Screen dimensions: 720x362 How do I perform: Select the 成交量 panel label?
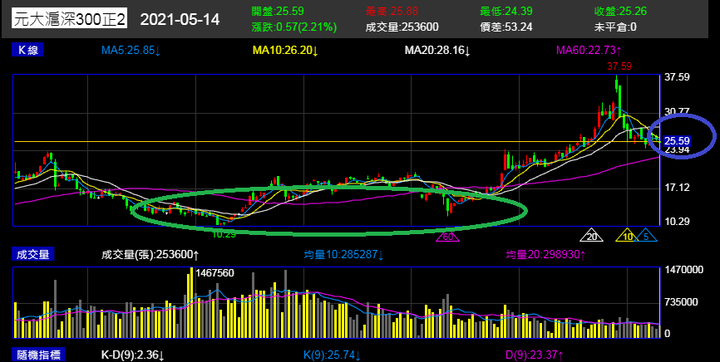click(33, 254)
